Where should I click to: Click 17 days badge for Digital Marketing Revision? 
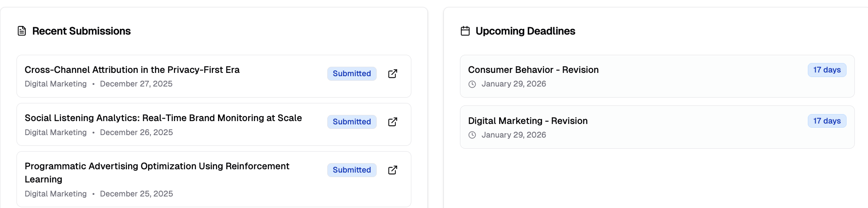click(827, 121)
